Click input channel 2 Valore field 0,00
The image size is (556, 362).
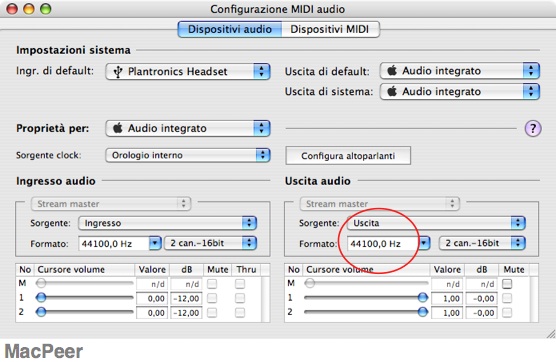pos(152,313)
